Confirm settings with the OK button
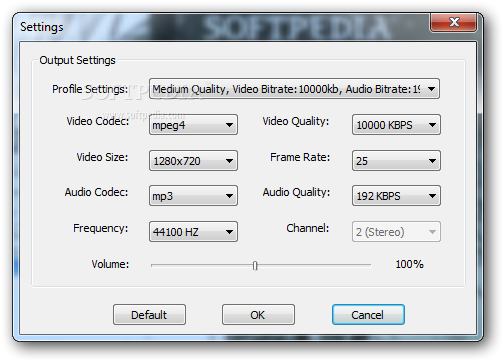The width and height of the screenshot is (504, 362). coord(258,315)
